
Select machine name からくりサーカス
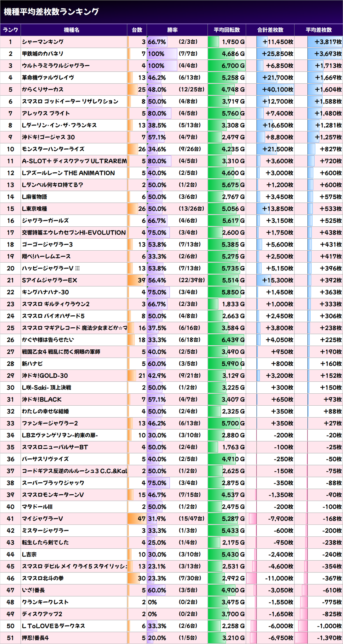42,90
